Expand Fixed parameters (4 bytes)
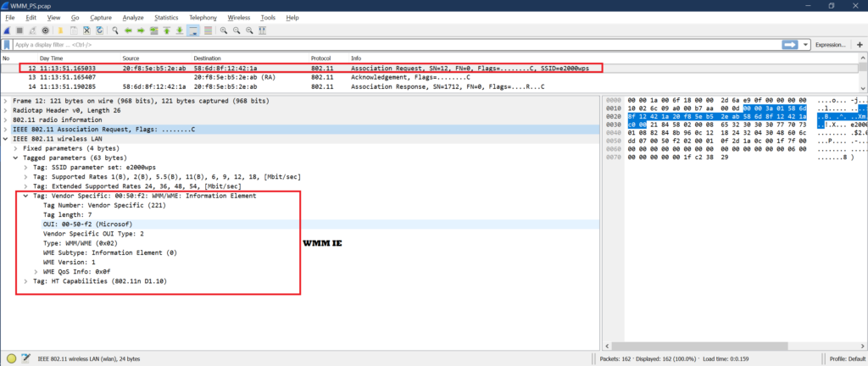This screenshot has height=366, width=868. click(x=17, y=148)
